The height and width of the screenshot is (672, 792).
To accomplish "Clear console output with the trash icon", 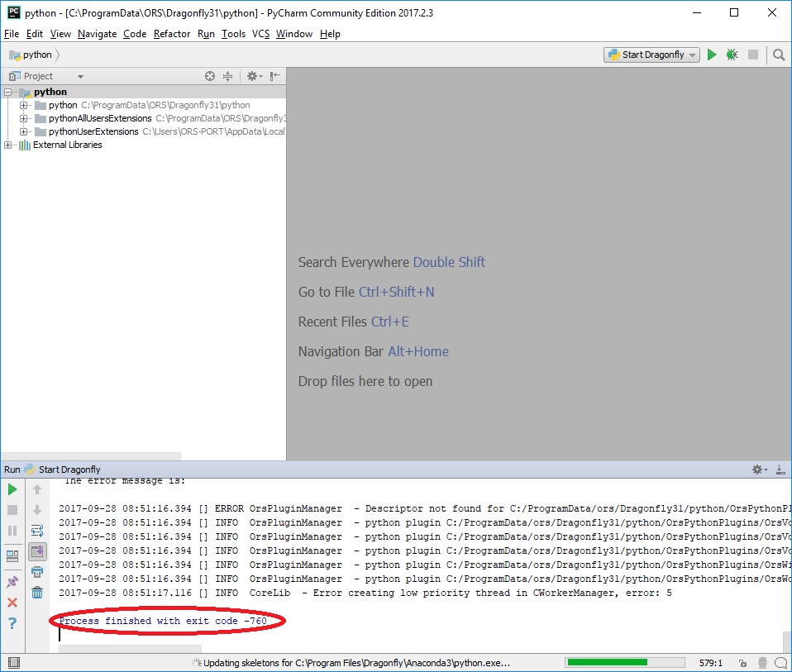I will [37, 592].
